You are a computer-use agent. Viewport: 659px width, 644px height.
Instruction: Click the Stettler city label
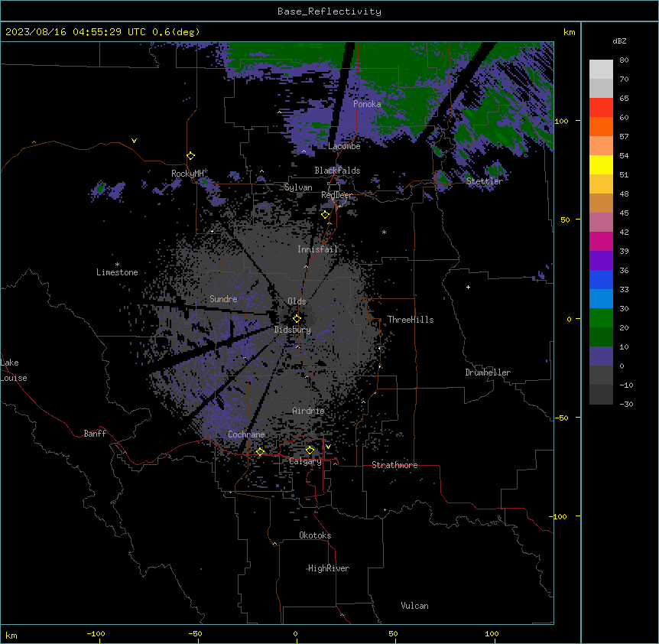(x=484, y=181)
